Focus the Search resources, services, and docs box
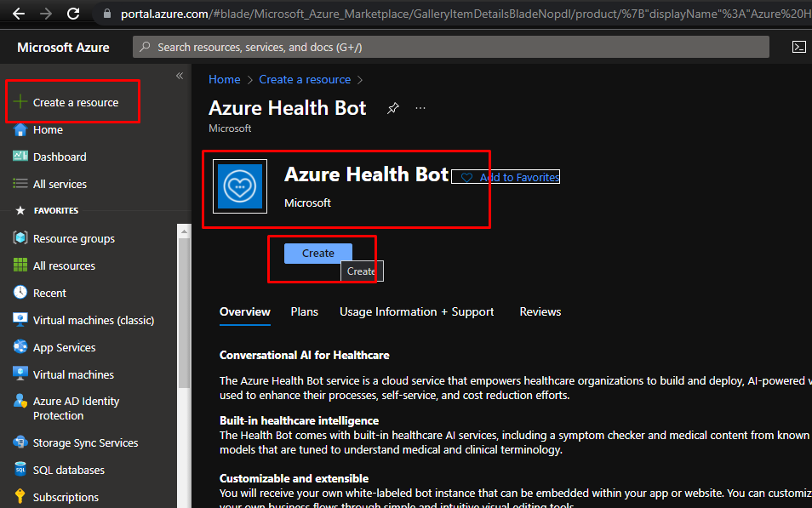812x508 pixels. pyautogui.click(x=451, y=47)
